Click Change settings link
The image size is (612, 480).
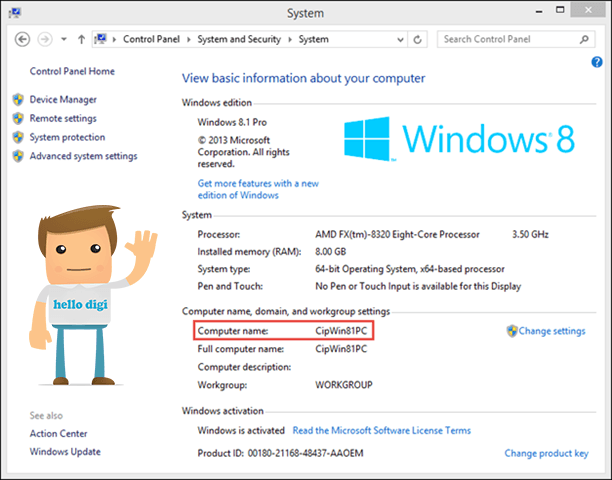click(552, 331)
